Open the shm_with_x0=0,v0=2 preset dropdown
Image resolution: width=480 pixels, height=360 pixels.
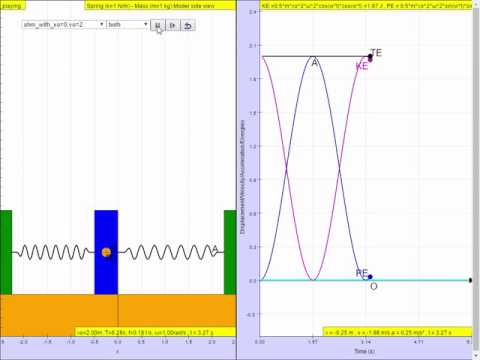point(64,25)
